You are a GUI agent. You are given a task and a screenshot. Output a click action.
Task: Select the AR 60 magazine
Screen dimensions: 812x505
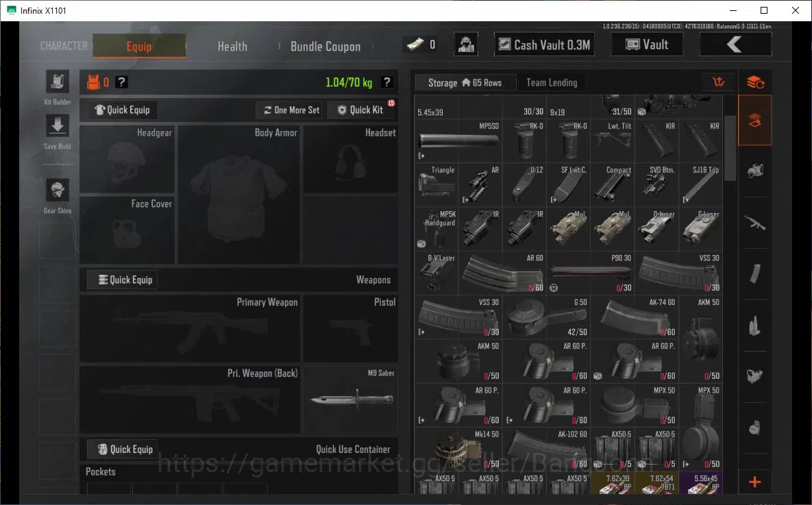click(x=502, y=273)
